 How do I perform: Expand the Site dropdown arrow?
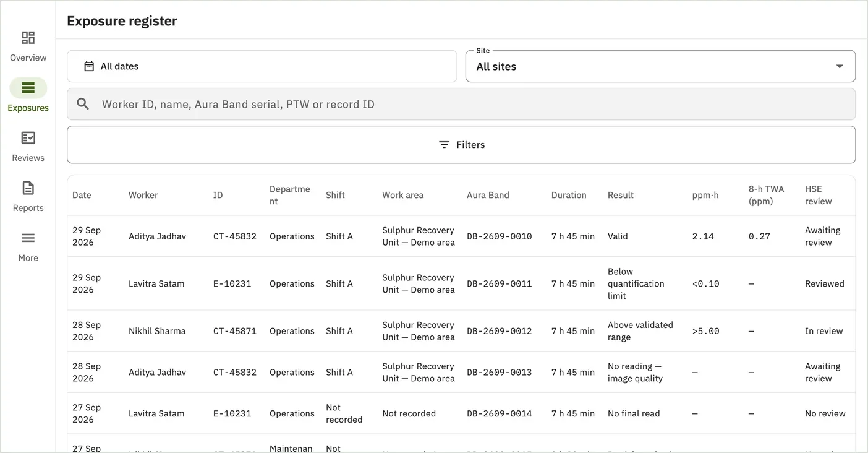(x=840, y=66)
